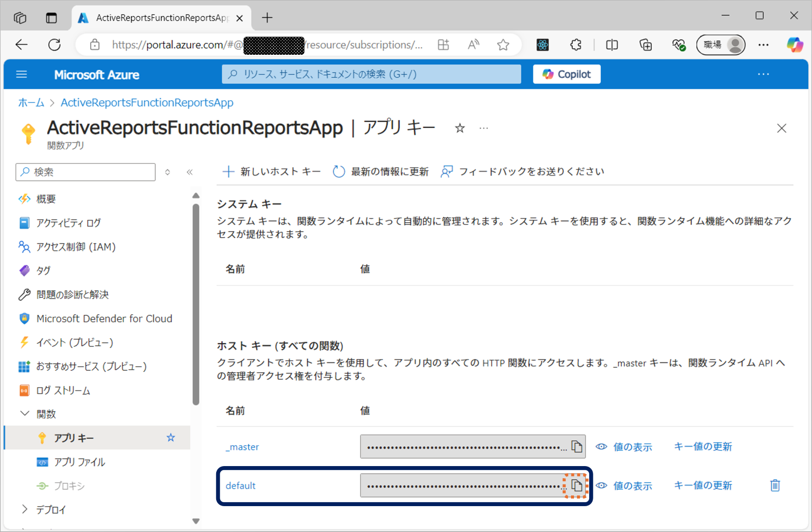Click the browser address bar URL
This screenshot has height=532, width=812.
(267, 45)
